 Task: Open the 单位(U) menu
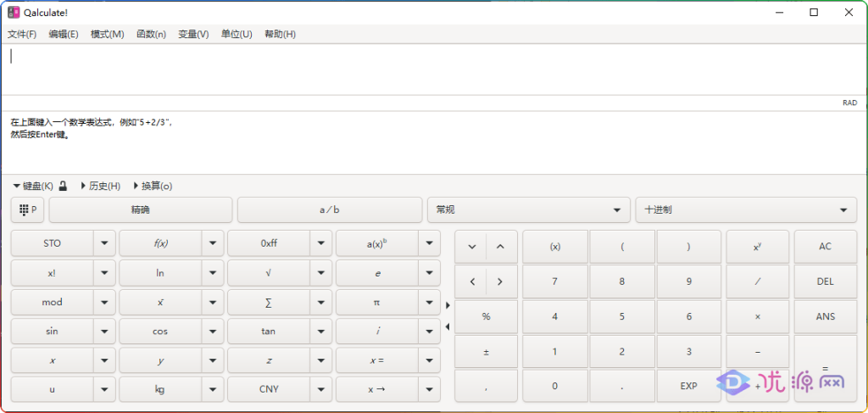point(236,34)
